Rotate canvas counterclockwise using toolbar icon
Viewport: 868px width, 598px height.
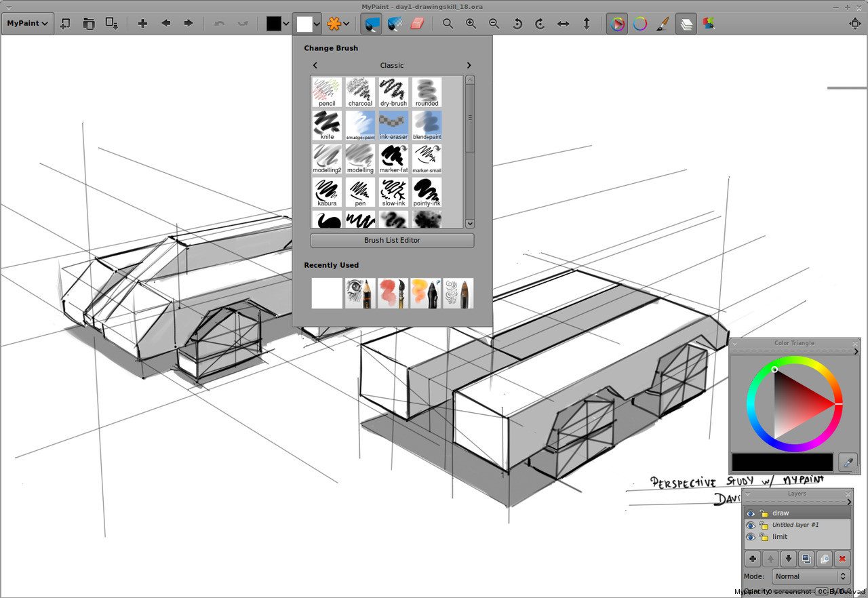click(x=517, y=24)
